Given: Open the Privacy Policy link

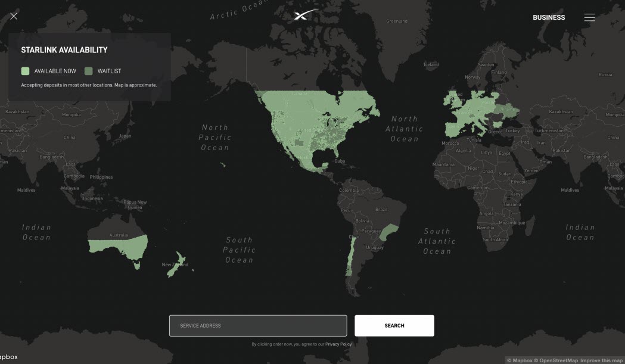Looking at the screenshot, I should [x=338, y=344].
